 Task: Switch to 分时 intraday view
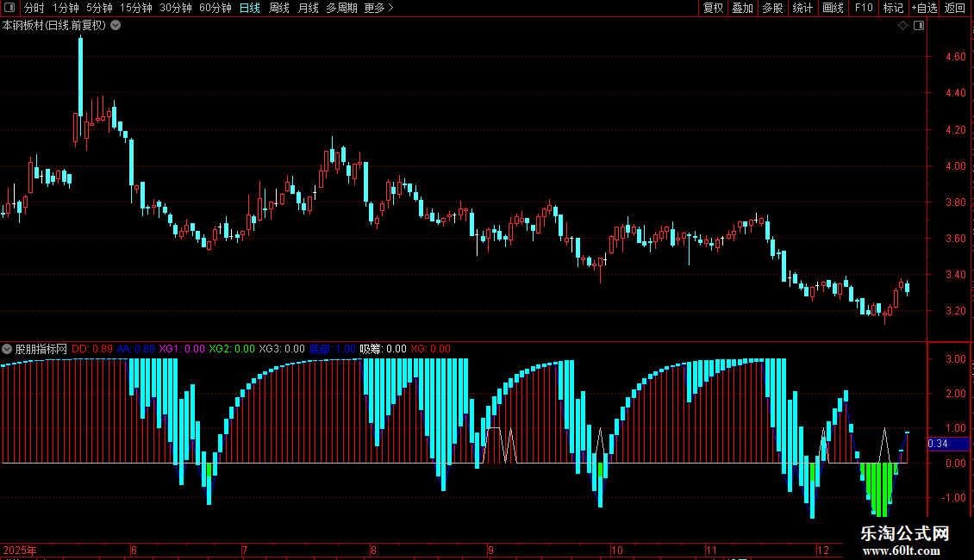click(34, 8)
